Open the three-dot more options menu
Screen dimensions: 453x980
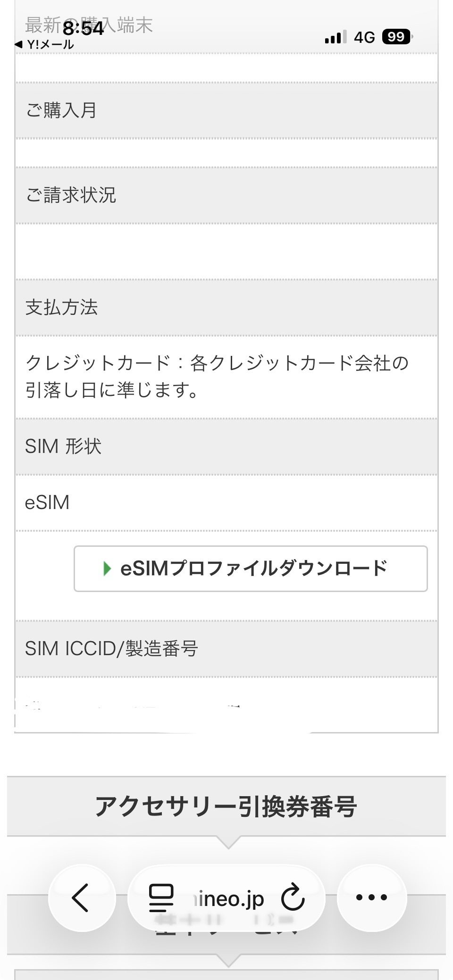372,898
